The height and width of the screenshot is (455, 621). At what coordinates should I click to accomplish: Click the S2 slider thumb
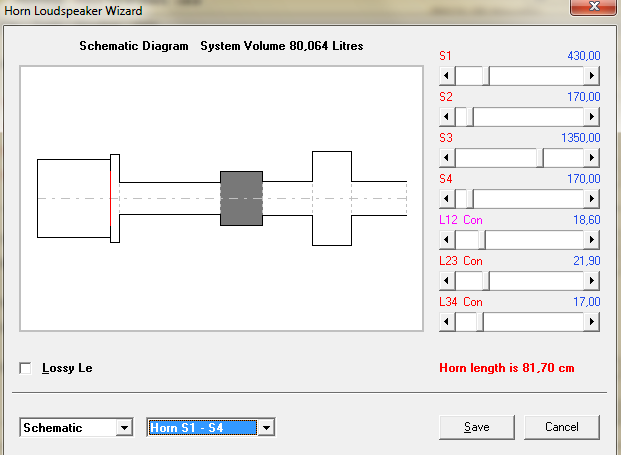pyautogui.click(x=470, y=117)
